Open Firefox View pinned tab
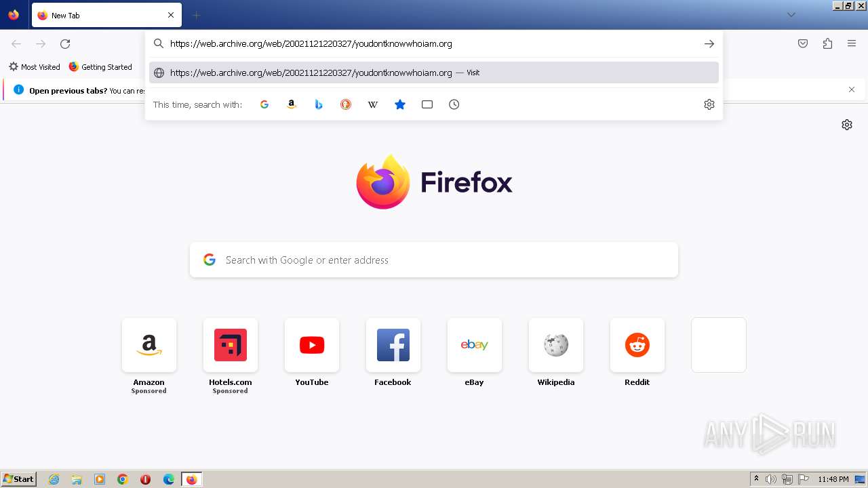Image resolution: width=868 pixels, height=488 pixels. coord(14,15)
